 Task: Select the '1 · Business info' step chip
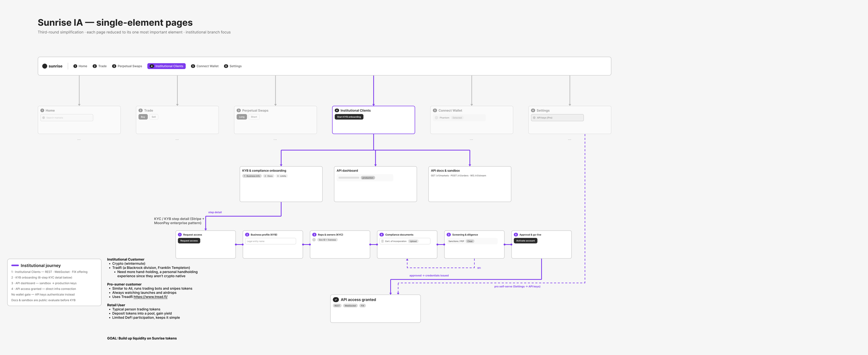pyautogui.click(x=252, y=176)
